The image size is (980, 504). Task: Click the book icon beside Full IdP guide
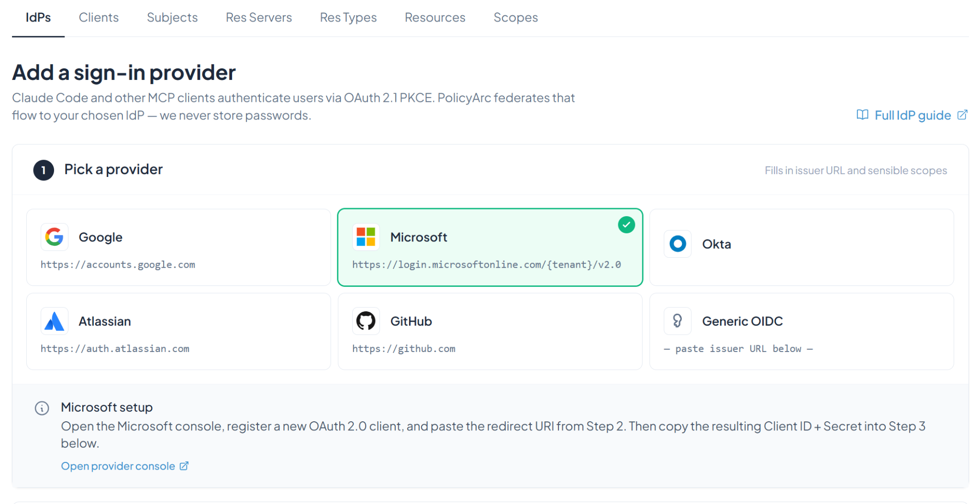point(862,115)
